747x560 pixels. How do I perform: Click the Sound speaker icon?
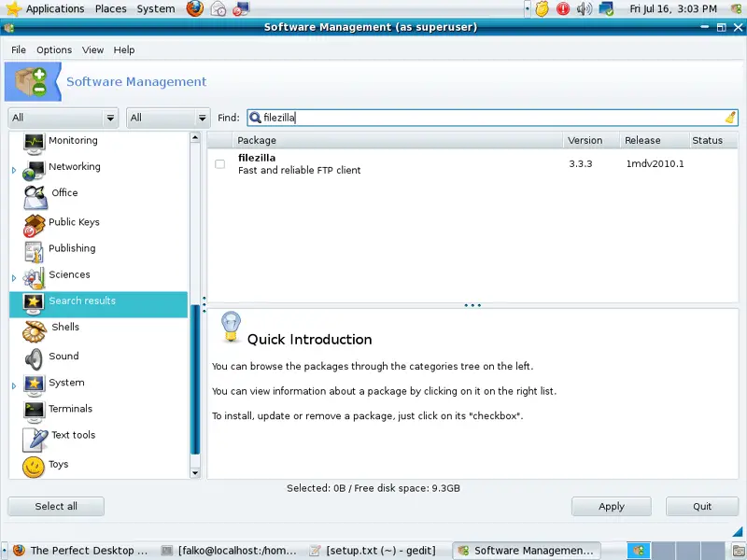coord(34,359)
